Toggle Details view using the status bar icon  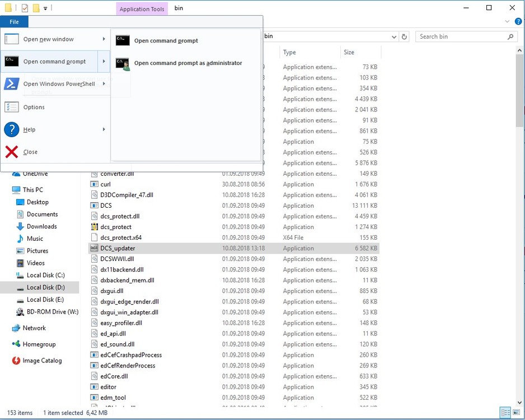(x=506, y=413)
